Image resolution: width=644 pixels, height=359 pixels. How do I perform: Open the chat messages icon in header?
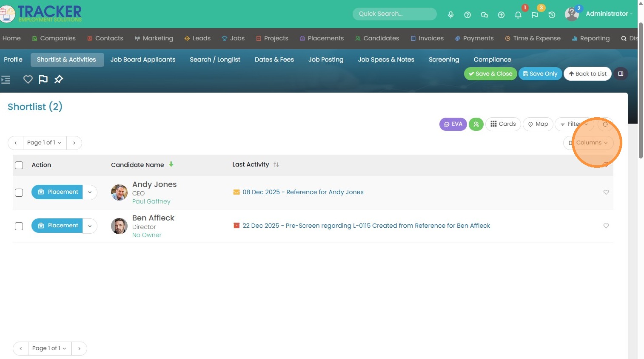484,15
